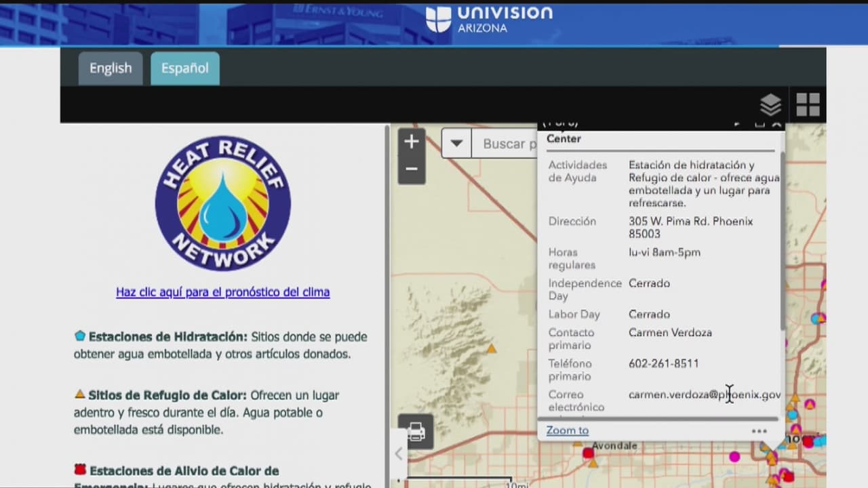868x488 pixels.
Task: Close the location info popup
Action: pos(777,125)
